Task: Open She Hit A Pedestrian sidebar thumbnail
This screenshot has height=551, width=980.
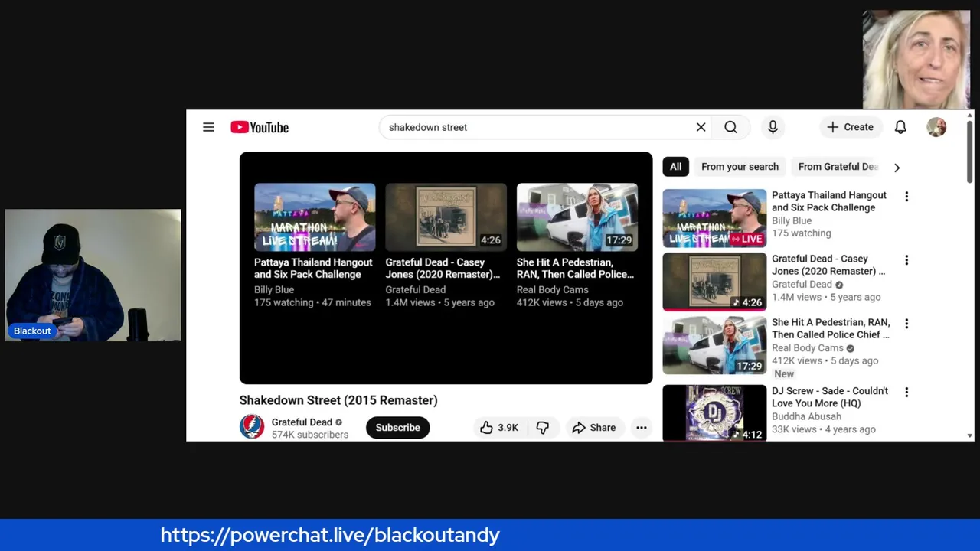Action: tap(714, 345)
